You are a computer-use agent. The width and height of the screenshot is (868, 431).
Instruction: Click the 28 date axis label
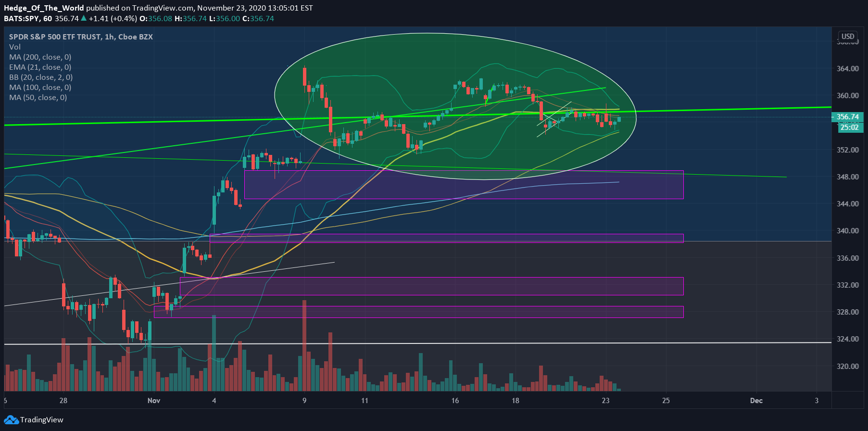click(x=63, y=400)
